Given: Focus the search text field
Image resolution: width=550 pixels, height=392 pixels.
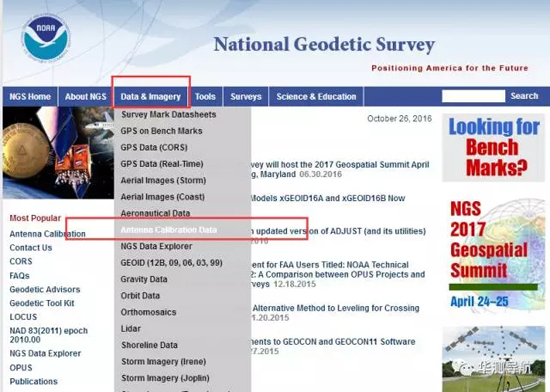Looking at the screenshot, I should click(x=474, y=96).
